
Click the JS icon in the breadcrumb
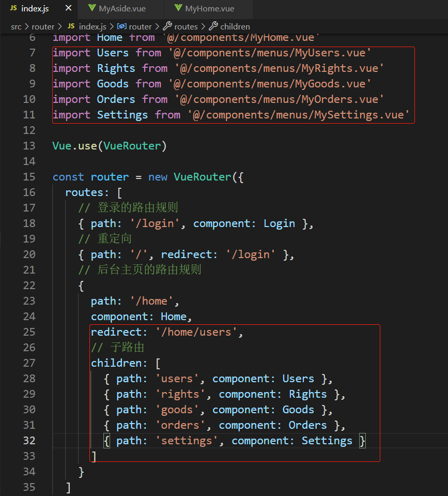pyautogui.click(x=71, y=26)
